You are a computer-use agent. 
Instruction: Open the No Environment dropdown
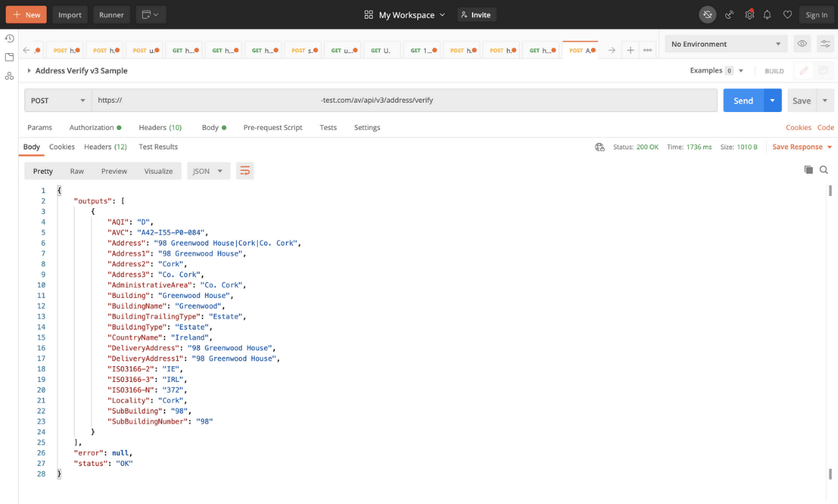coord(726,44)
